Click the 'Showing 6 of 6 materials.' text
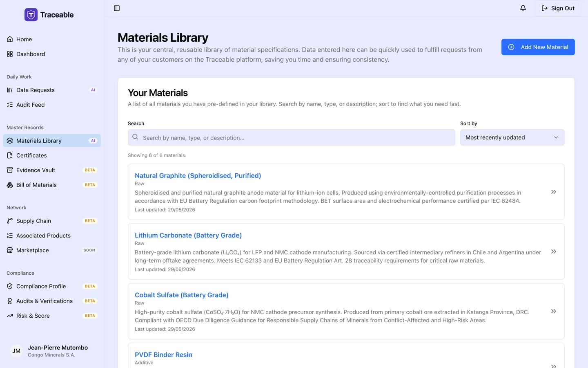This screenshot has width=588, height=368. (x=157, y=155)
